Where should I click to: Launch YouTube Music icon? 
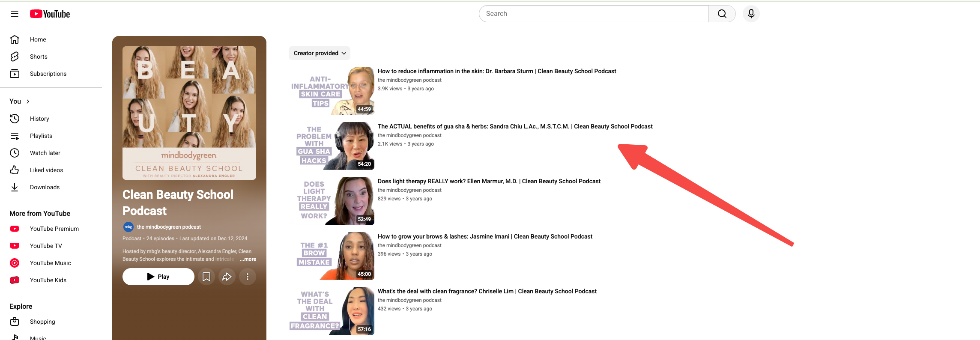pos(15,263)
